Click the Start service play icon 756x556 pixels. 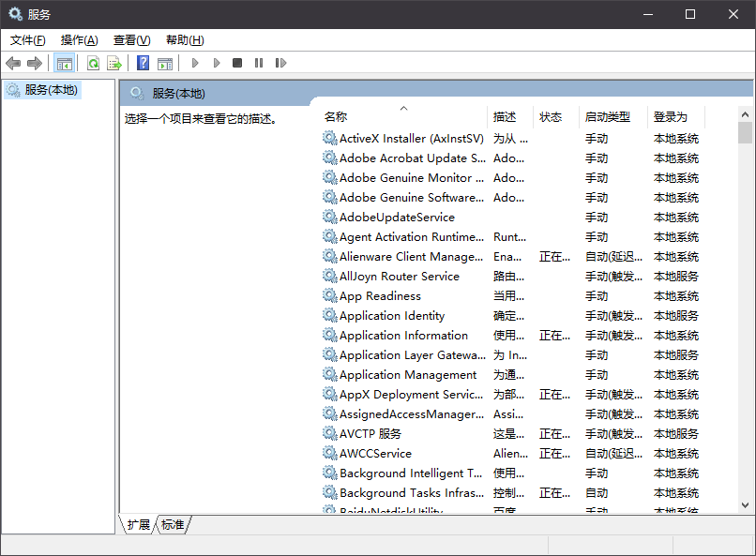point(195,63)
